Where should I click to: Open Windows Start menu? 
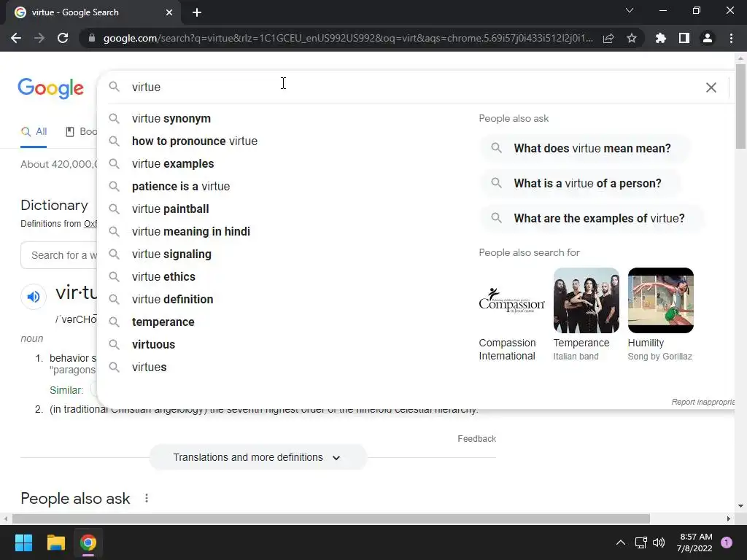pos(23,542)
